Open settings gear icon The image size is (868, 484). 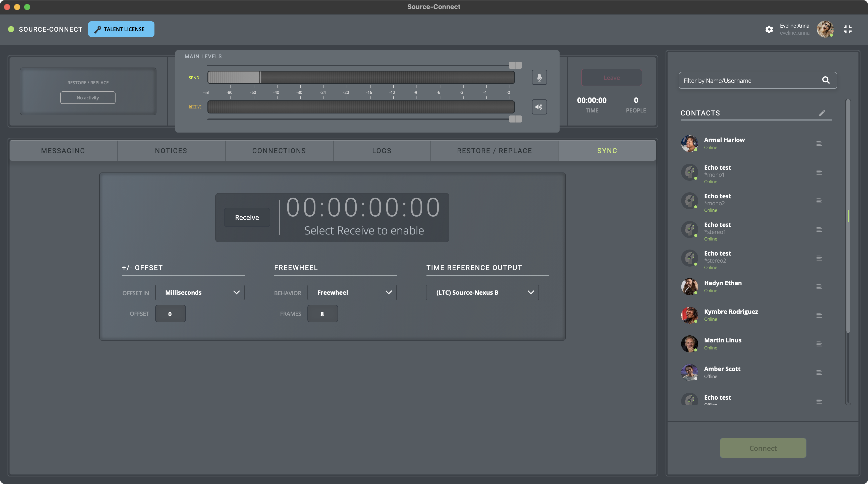[x=769, y=29]
